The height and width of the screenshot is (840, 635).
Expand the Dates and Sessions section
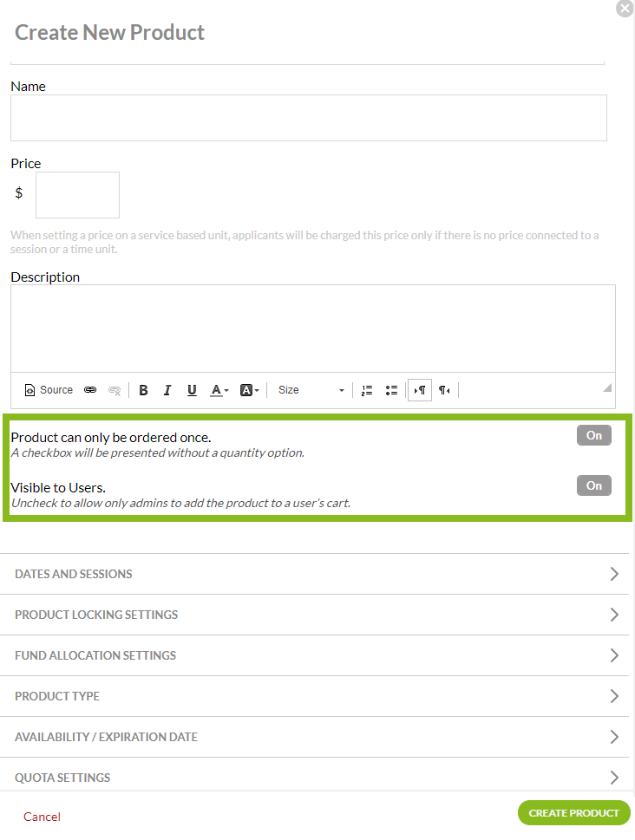click(317, 574)
